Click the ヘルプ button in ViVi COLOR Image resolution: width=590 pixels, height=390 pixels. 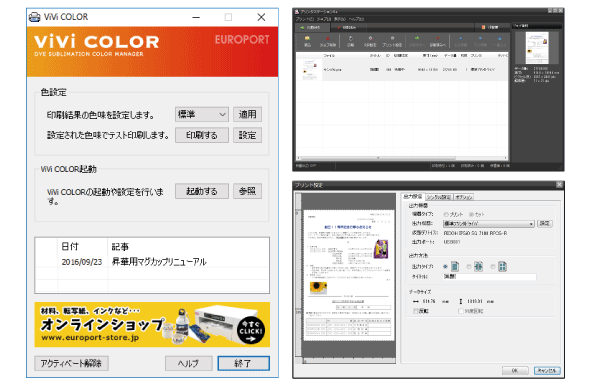(189, 363)
